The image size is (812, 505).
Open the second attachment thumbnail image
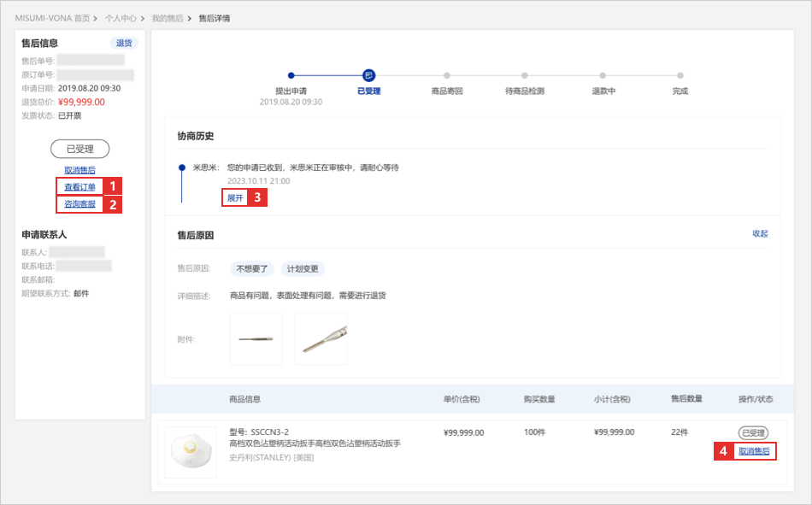point(321,338)
